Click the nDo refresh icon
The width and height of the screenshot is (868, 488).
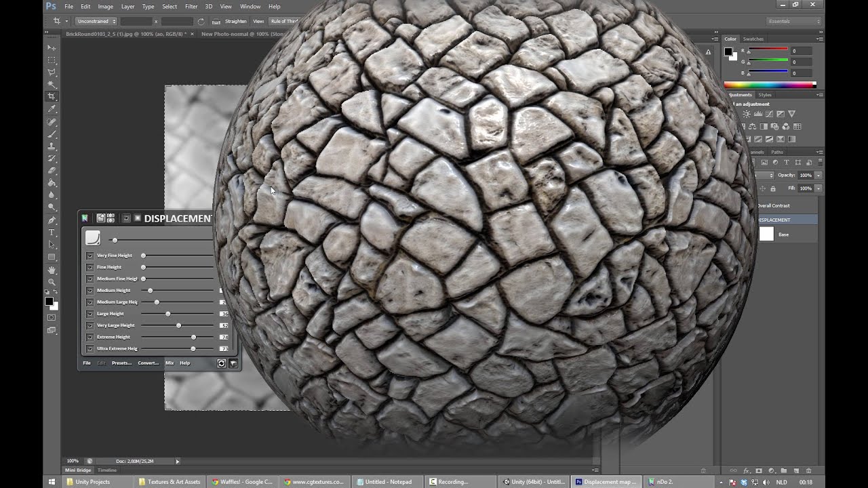pos(221,363)
